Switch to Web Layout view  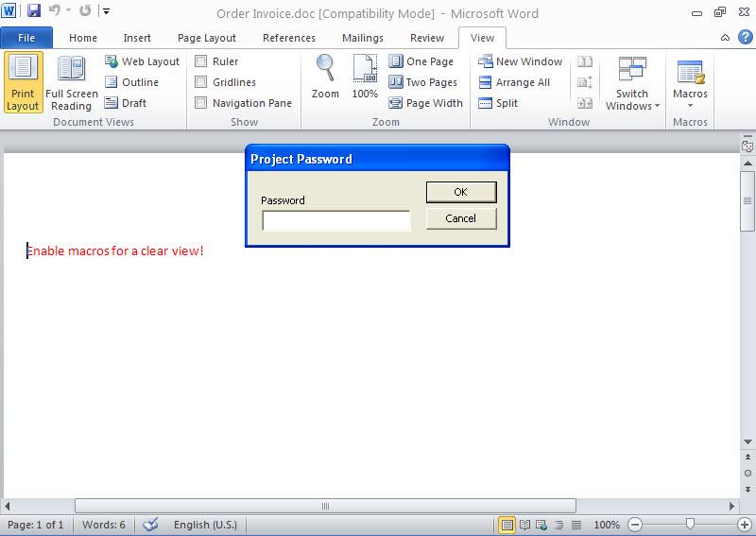click(143, 61)
